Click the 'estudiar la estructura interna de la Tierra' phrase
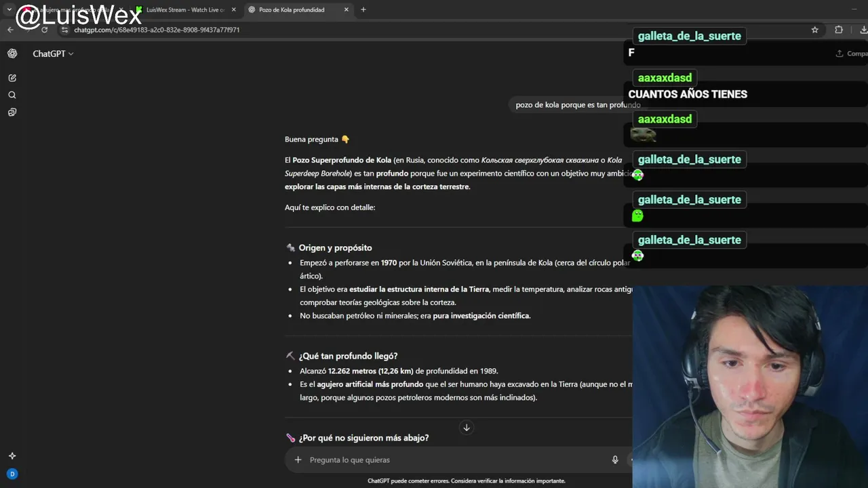Screen dimensions: 868x488 419,289
